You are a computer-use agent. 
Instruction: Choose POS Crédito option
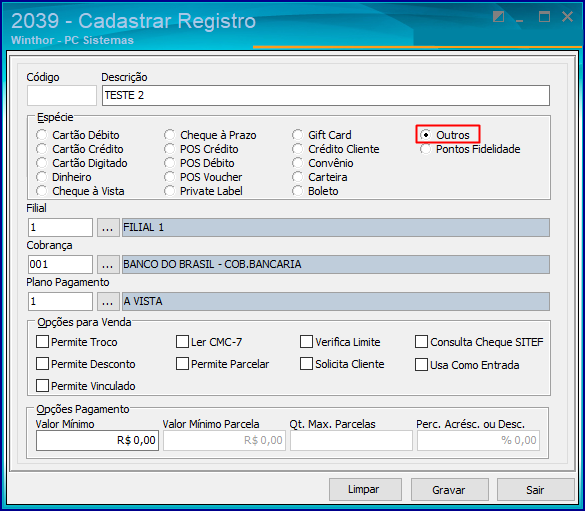[170, 149]
